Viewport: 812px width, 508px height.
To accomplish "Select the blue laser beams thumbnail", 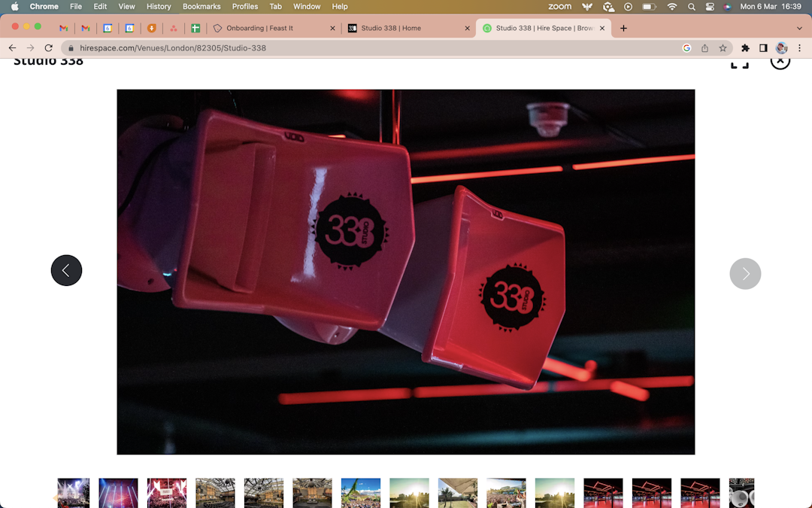I will [118, 492].
